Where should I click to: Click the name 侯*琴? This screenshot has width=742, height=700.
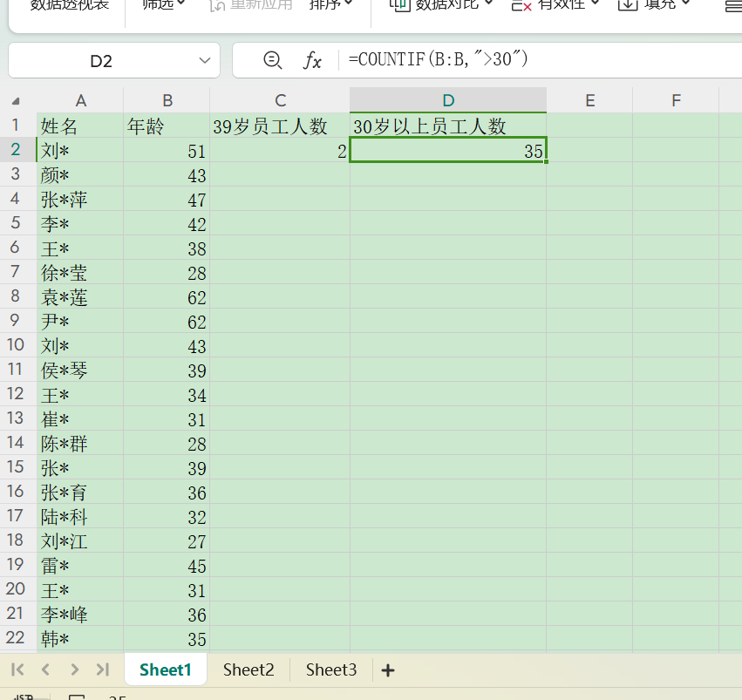coord(64,370)
